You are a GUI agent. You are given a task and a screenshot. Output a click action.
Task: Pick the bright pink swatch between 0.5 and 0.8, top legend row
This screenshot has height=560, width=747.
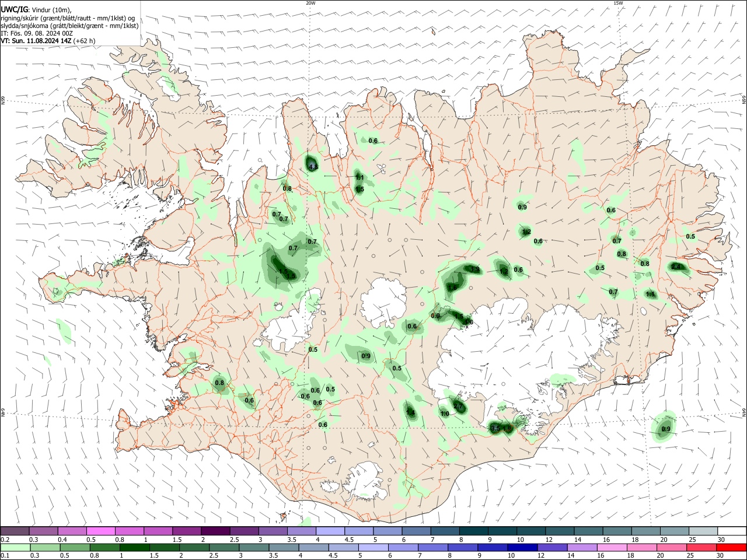pos(100,531)
